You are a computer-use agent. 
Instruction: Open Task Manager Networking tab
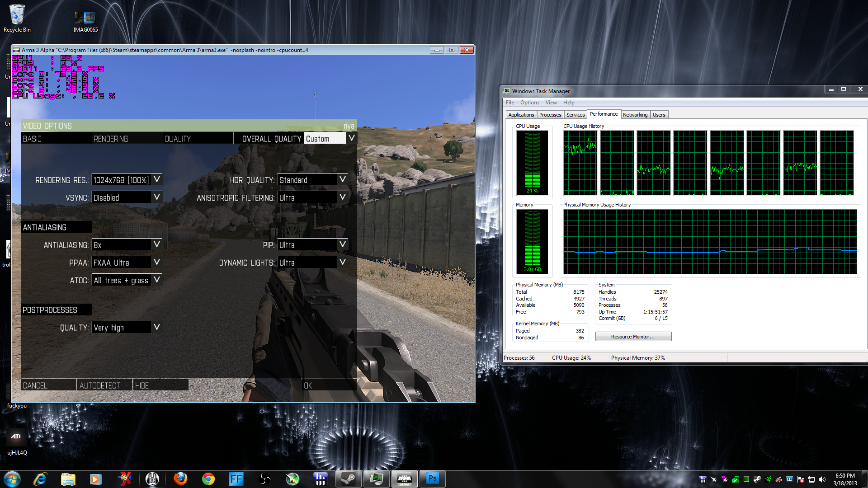pos(635,115)
